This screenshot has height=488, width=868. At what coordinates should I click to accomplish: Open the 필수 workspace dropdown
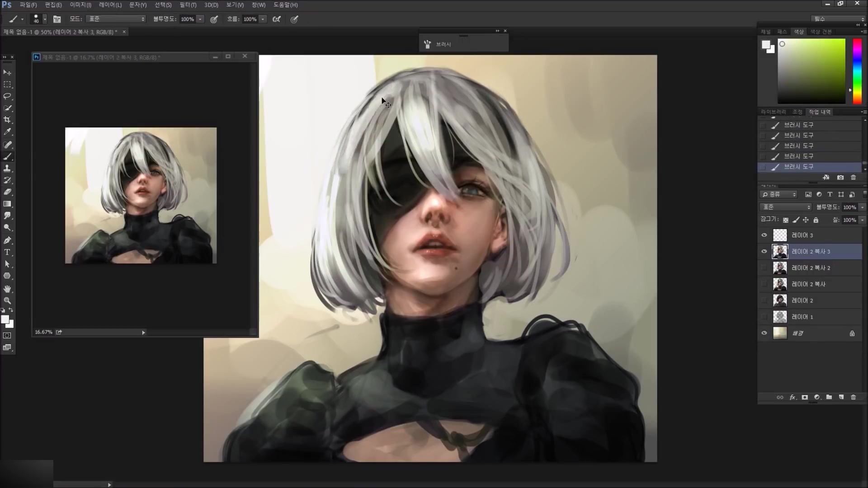[x=838, y=19]
